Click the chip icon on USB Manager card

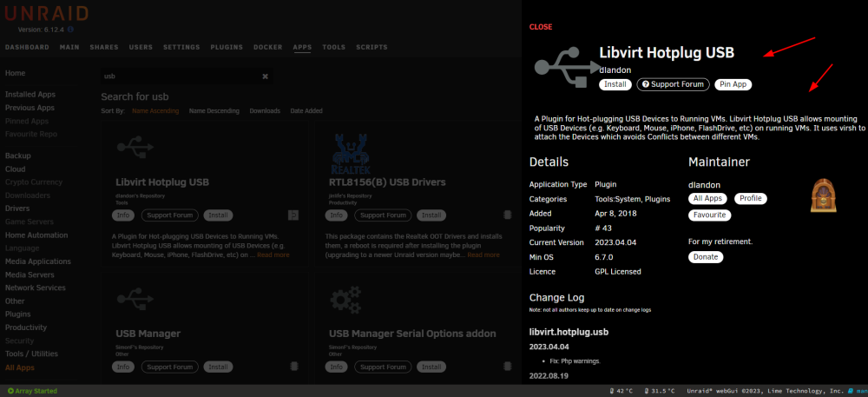[x=294, y=367]
